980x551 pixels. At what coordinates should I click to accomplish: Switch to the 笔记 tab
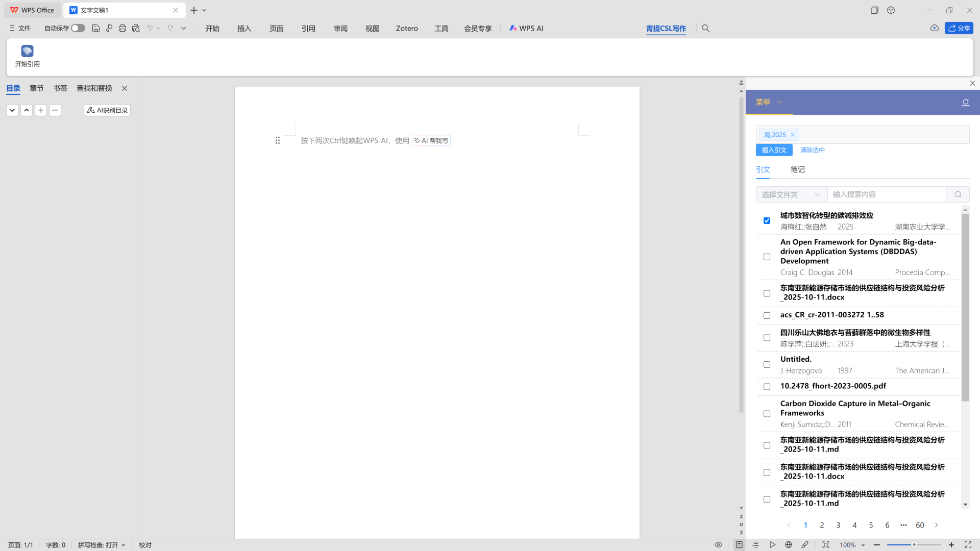pos(797,170)
